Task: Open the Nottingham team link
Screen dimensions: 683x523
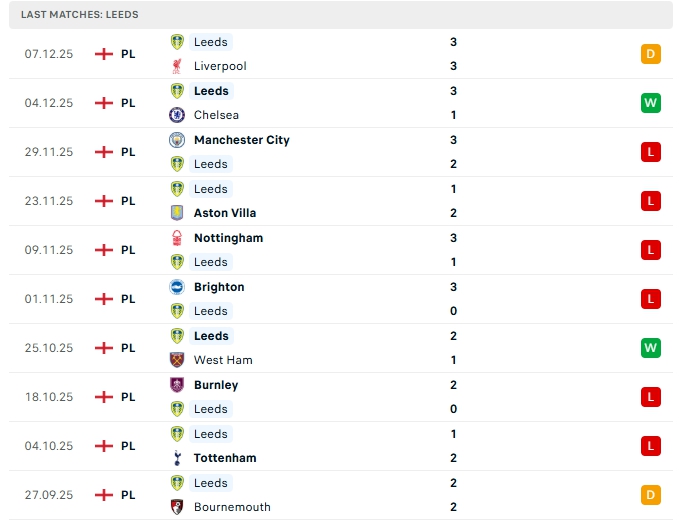Action: click(228, 238)
